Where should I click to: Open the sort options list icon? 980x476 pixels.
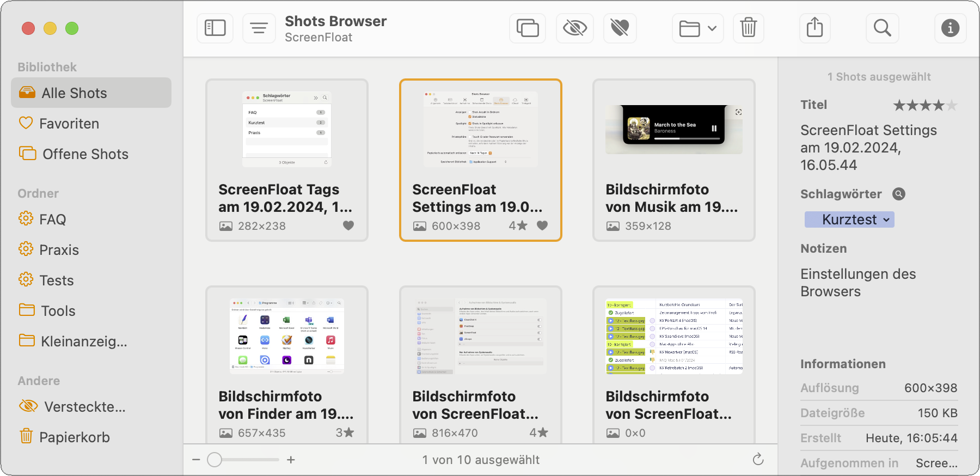[x=259, y=28]
